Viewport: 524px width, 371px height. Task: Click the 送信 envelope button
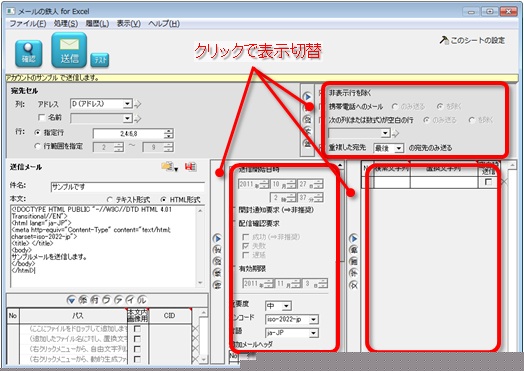pyautogui.click(x=69, y=50)
